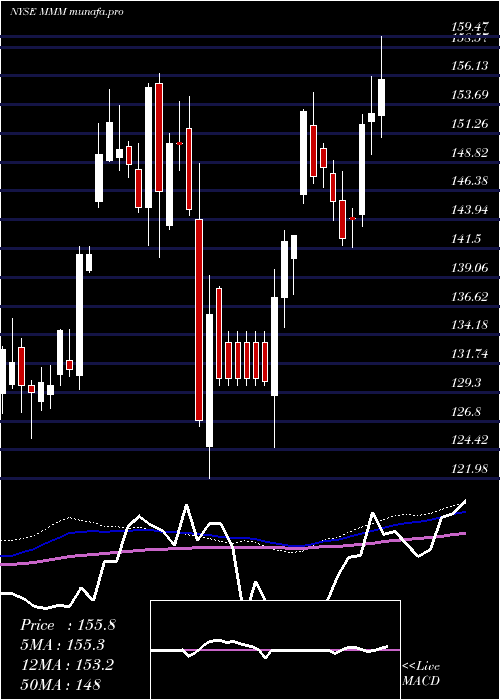Select the 148.82 price axis label

point(470,153)
